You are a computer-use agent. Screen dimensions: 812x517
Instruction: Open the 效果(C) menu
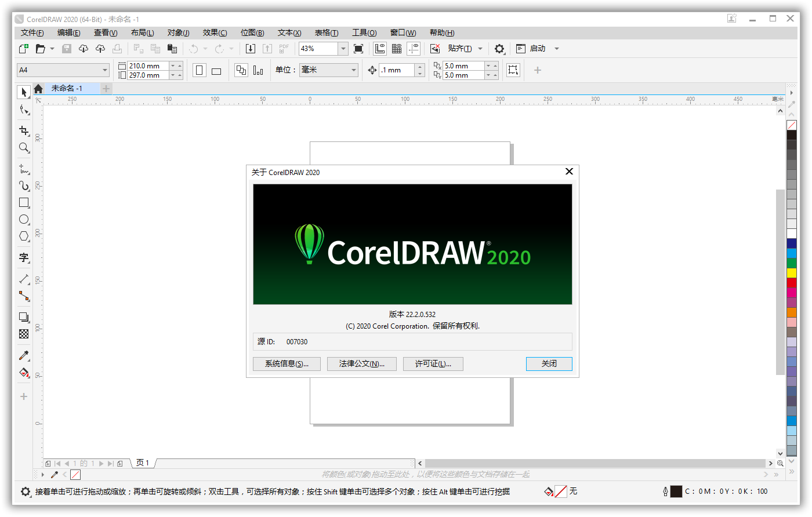[x=215, y=33]
